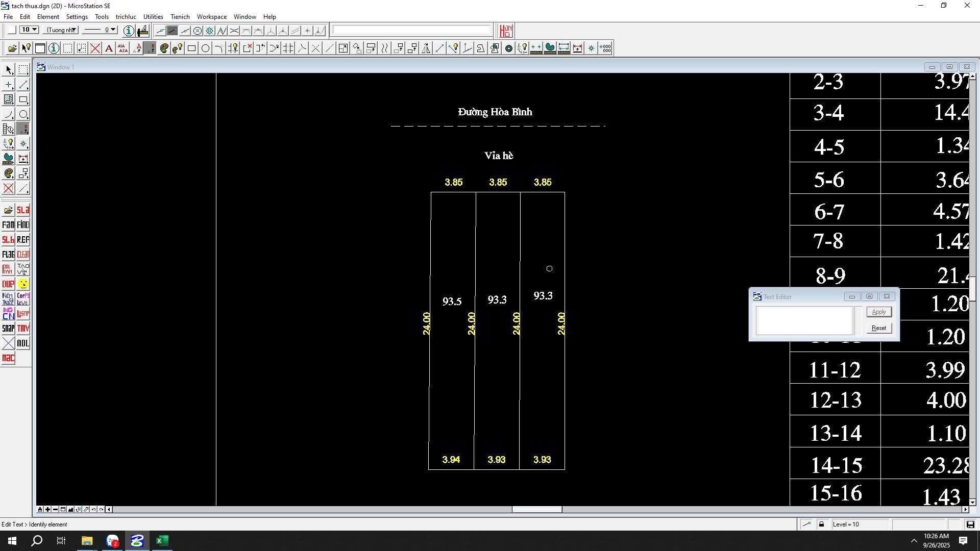The width and height of the screenshot is (980, 551).
Task: Click zoom in plus on view control bar
Action: click(x=47, y=510)
